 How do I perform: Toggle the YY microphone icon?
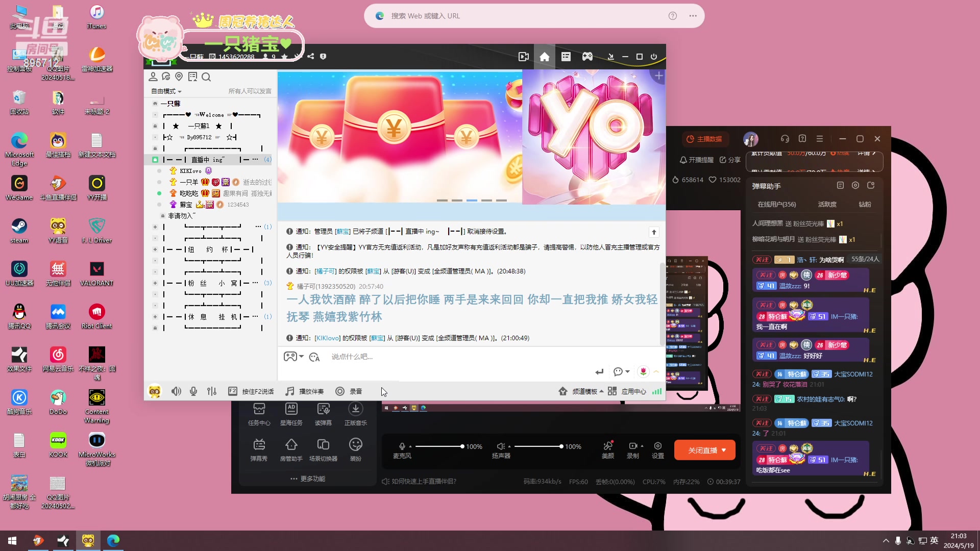coord(193,391)
